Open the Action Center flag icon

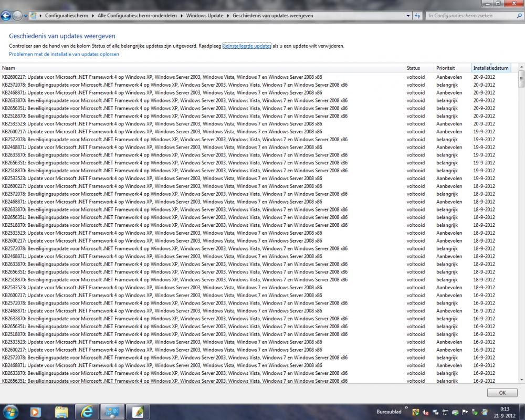[465, 412]
